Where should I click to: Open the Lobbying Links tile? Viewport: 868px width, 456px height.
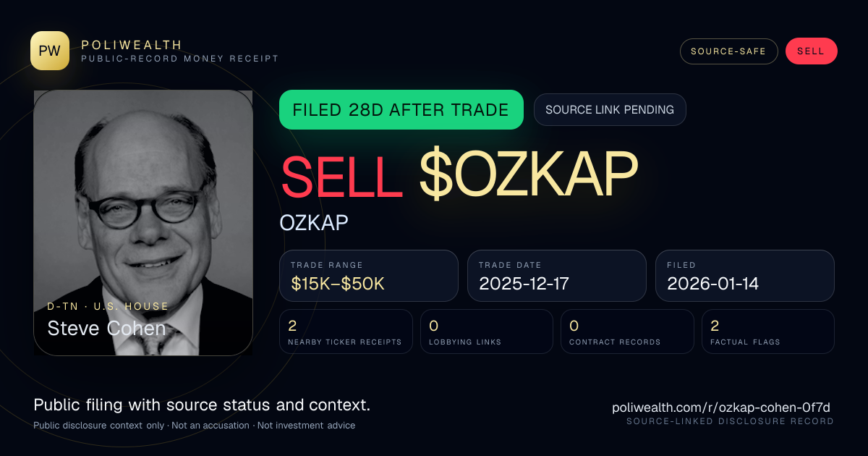(487, 332)
